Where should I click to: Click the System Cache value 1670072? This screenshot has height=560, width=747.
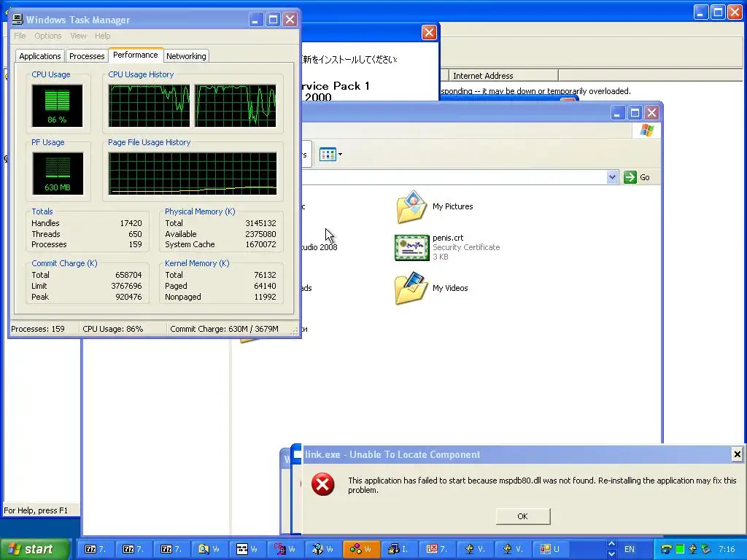pos(260,244)
